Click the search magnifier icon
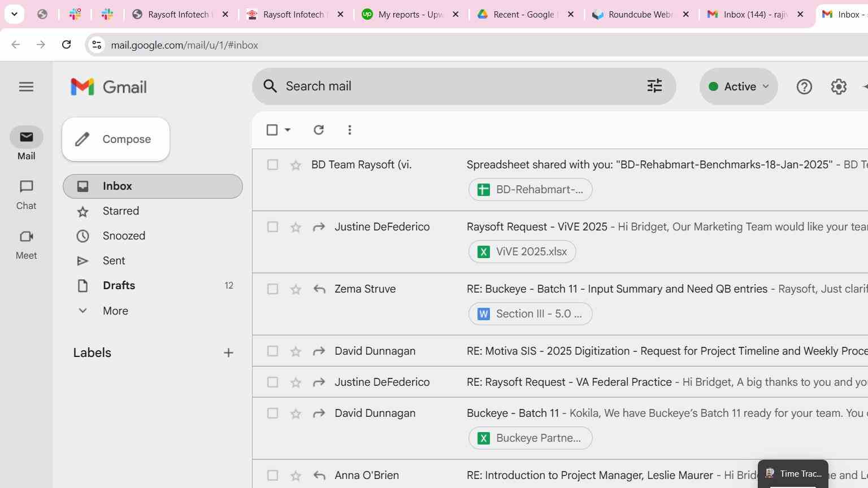This screenshot has width=868, height=488. click(x=270, y=86)
